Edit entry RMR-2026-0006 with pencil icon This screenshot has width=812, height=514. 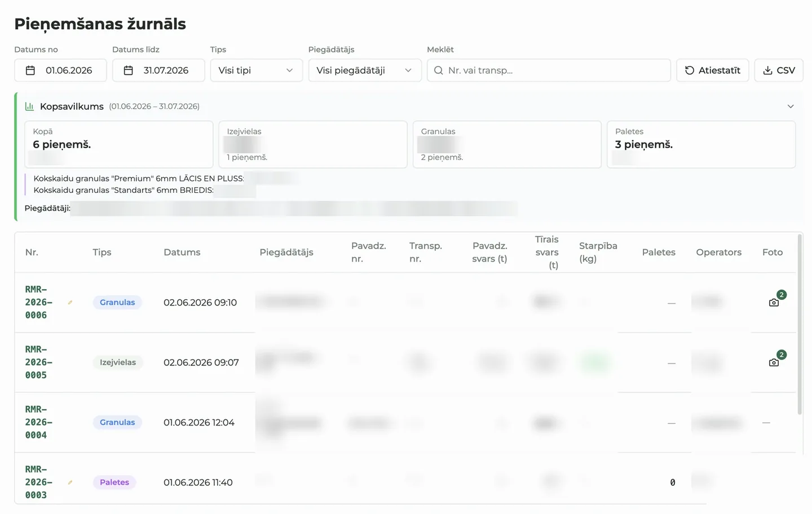click(70, 303)
